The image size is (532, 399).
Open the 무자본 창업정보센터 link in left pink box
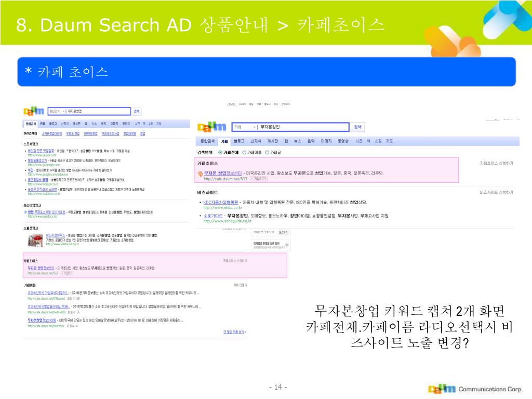(x=41, y=268)
